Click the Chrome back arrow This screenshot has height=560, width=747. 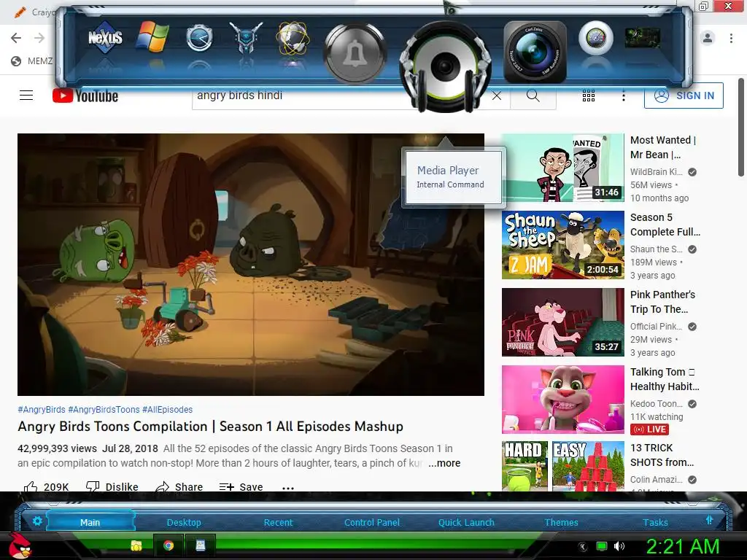pyautogui.click(x=16, y=38)
